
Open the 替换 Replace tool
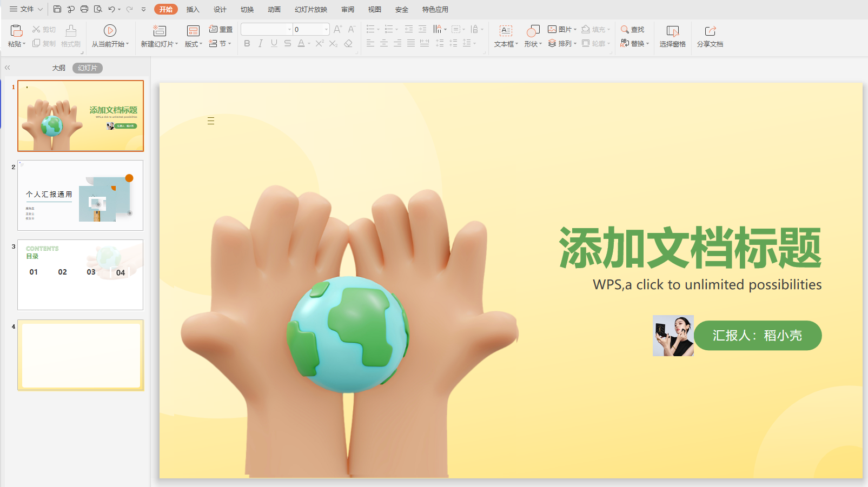[x=634, y=44]
